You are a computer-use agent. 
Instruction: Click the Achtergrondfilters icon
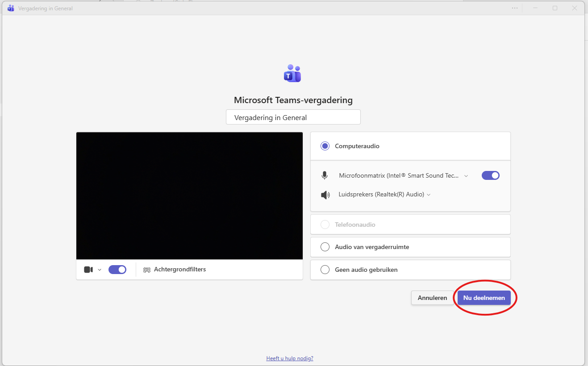pos(146,270)
